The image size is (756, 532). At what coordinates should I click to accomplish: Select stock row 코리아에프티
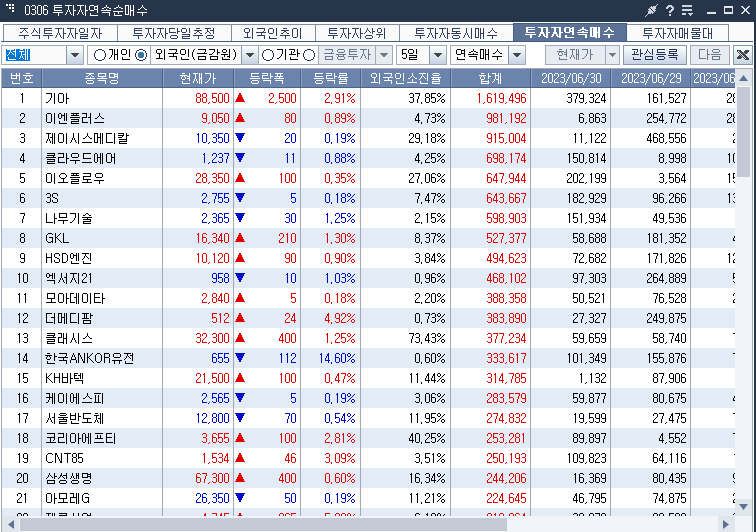click(x=368, y=438)
